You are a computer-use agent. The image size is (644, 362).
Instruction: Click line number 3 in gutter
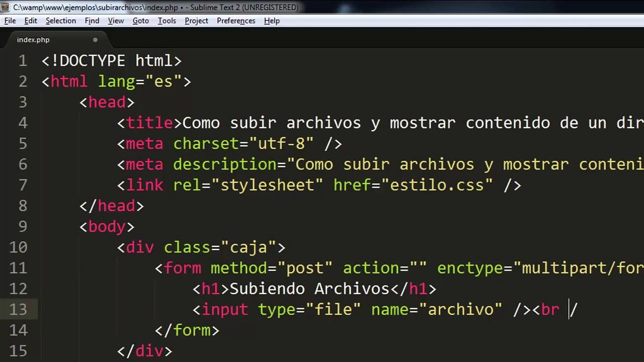pyautogui.click(x=23, y=102)
